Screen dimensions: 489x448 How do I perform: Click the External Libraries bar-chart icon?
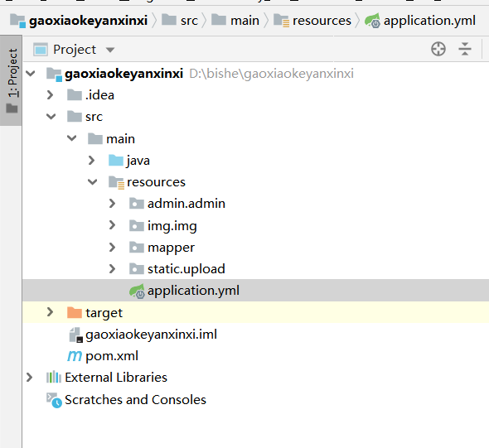(54, 378)
